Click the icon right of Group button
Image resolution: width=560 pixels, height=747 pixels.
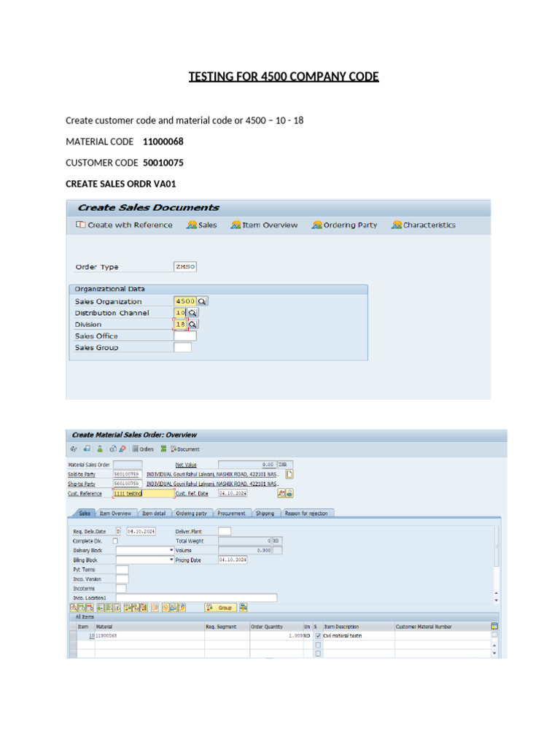(244, 608)
